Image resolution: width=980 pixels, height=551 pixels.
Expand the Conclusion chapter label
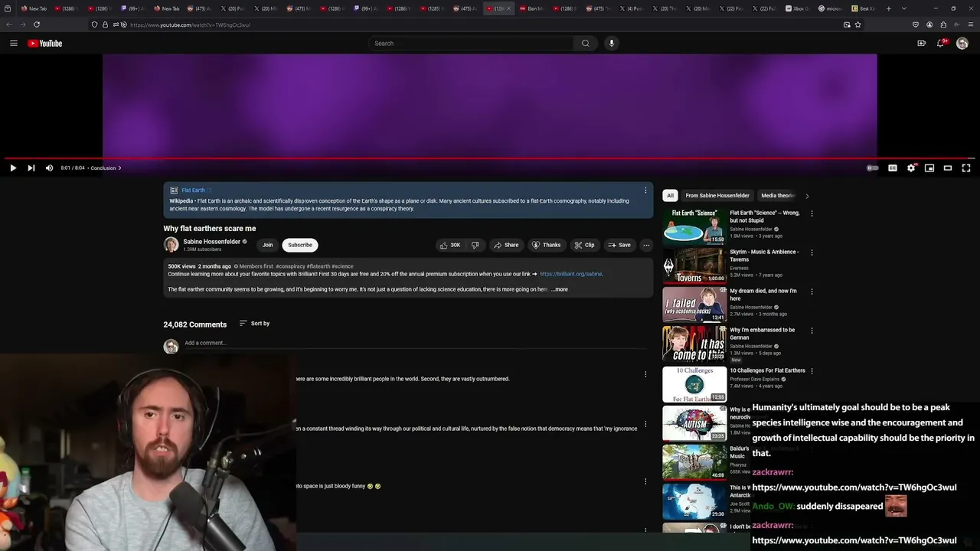point(106,168)
